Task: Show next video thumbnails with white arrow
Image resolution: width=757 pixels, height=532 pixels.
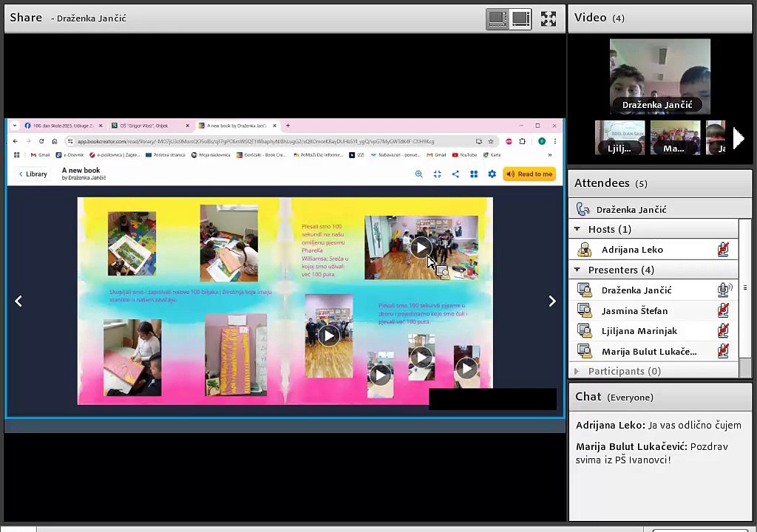Action: (x=739, y=138)
